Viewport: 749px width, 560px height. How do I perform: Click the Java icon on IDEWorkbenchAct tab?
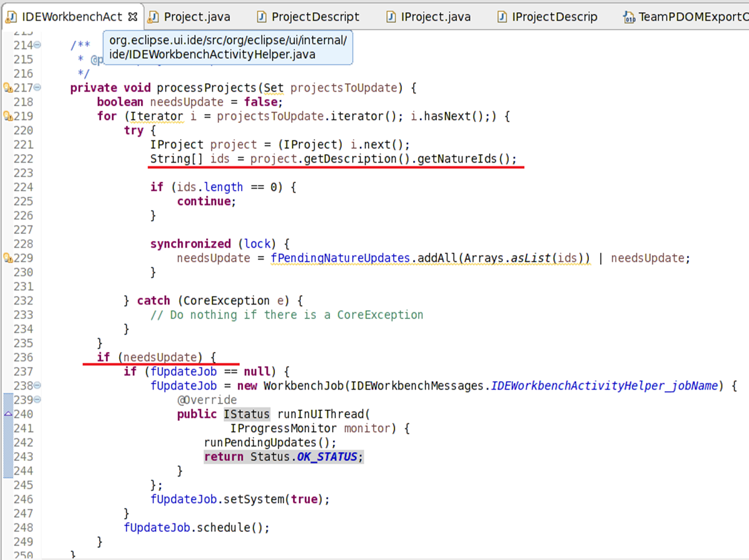pos(11,17)
